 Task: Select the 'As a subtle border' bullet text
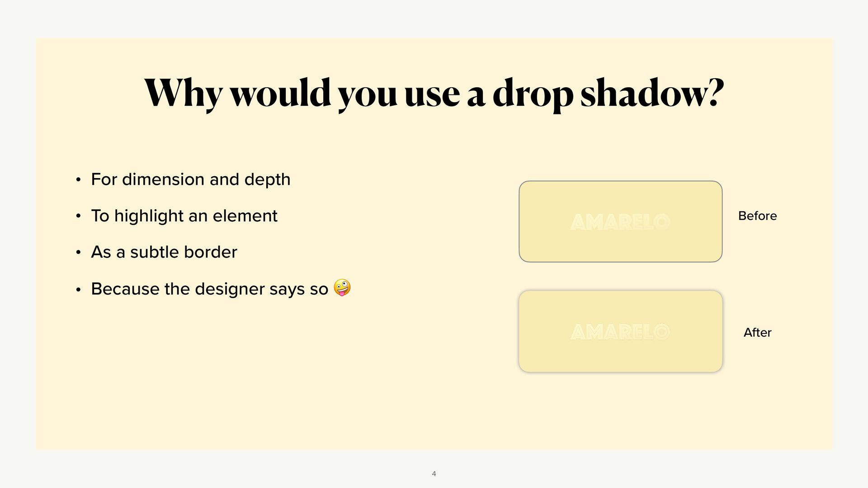(164, 252)
